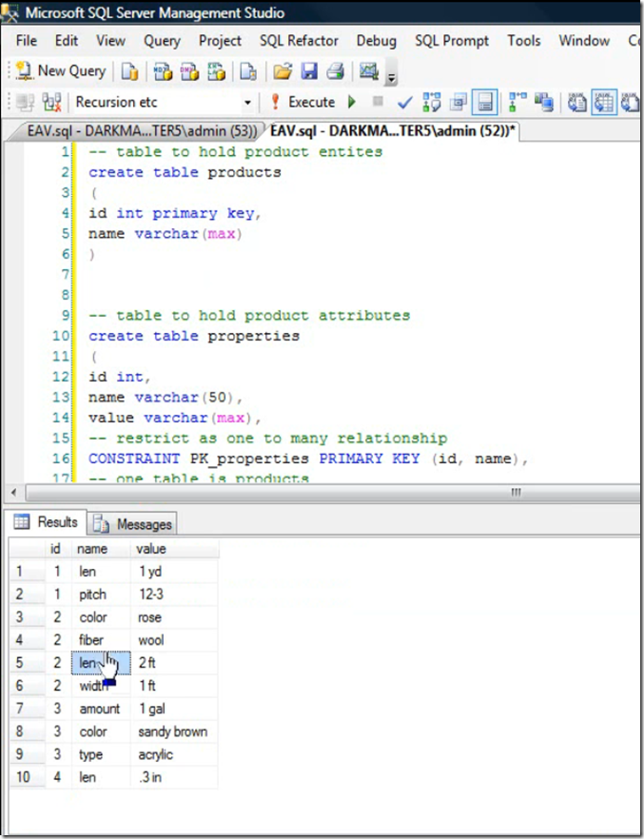This screenshot has height=839, width=644.
Task: Select the 'wool' value cell
Action: pyautogui.click(x=174, y=640)
